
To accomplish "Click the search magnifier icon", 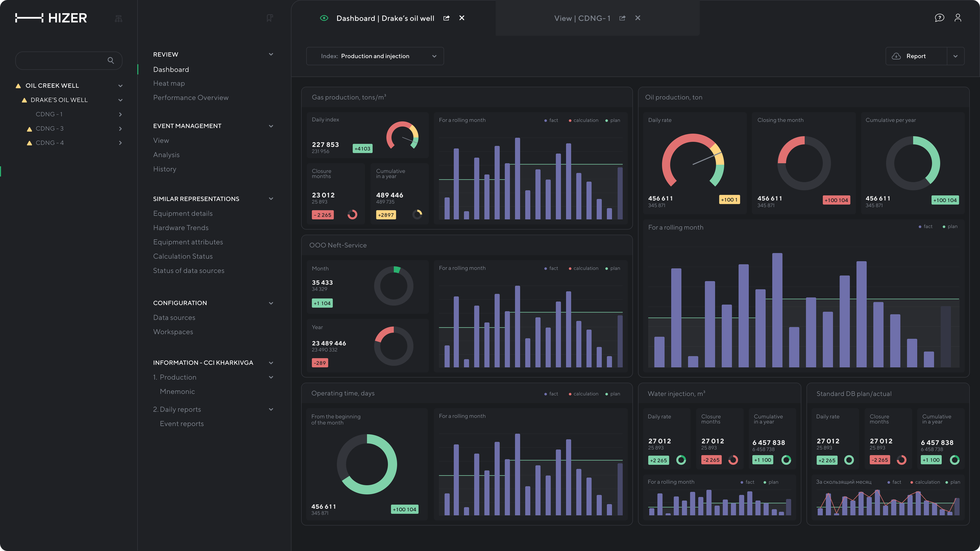I will (x=111, y=60).
